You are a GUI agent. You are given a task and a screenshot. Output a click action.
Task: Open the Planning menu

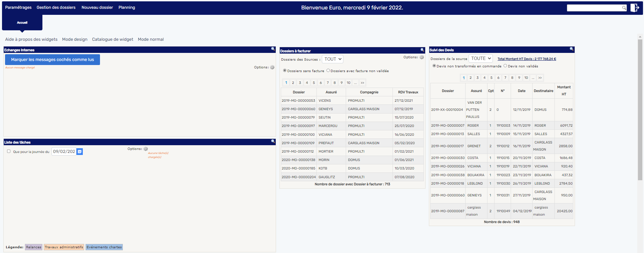127,7
